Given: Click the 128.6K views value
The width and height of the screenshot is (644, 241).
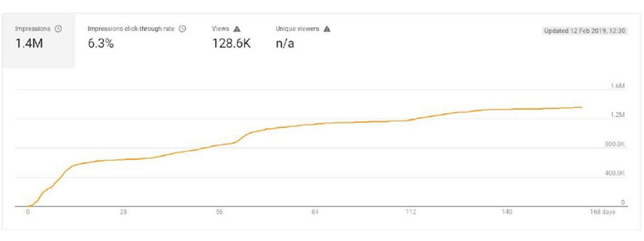Looking at the screenshot, I should tap(231, 44).
